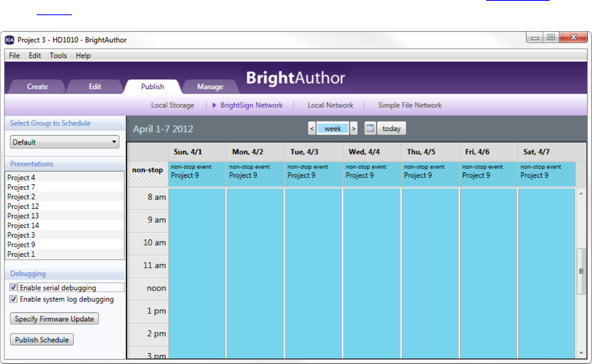Viewport: 592px width, 364px height.
Task: Click the Friday 4/6 non-stop event
Action: [x=488, y=174]
